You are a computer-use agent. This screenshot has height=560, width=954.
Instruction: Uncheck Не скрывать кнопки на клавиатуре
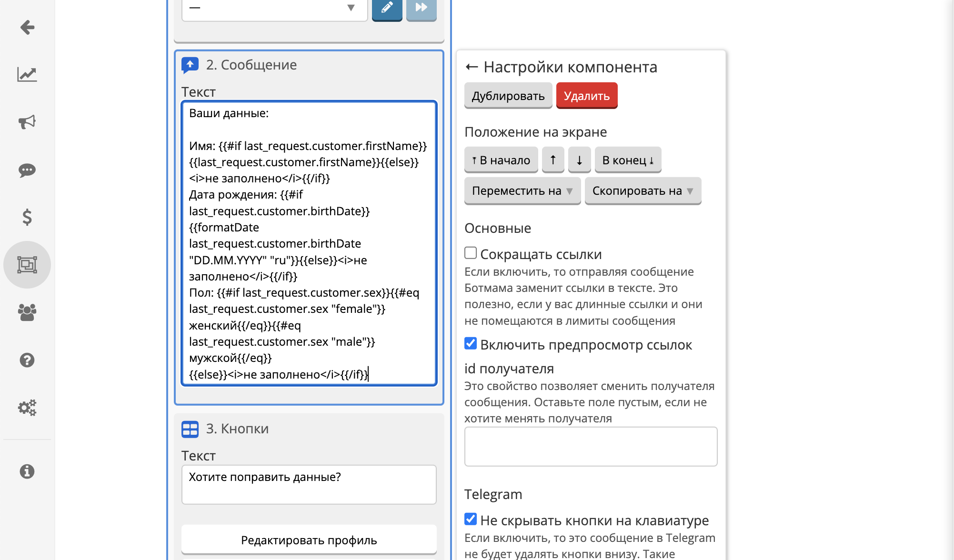pyautogui.click(x=471, y=519)
